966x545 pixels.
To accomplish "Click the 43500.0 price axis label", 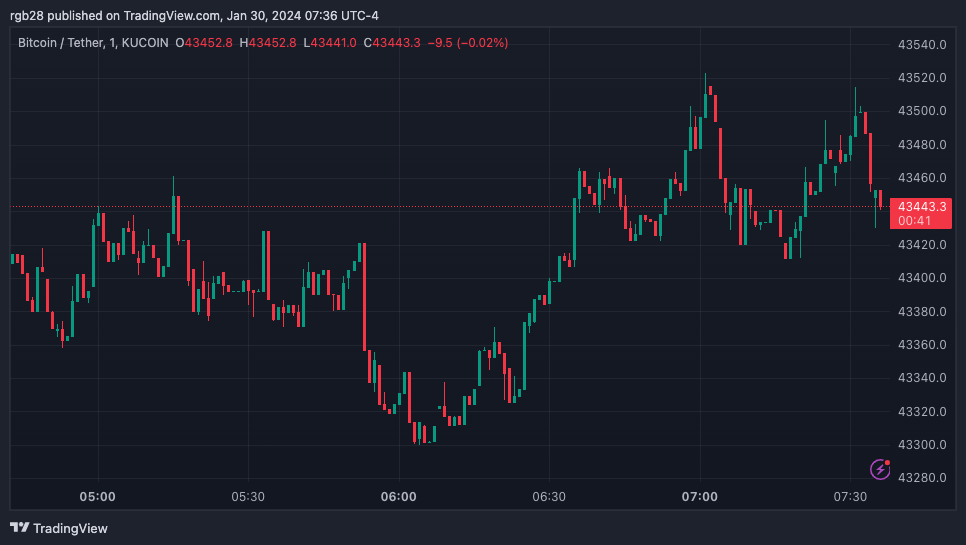I will pyautogui.click(x=922, y=111).
